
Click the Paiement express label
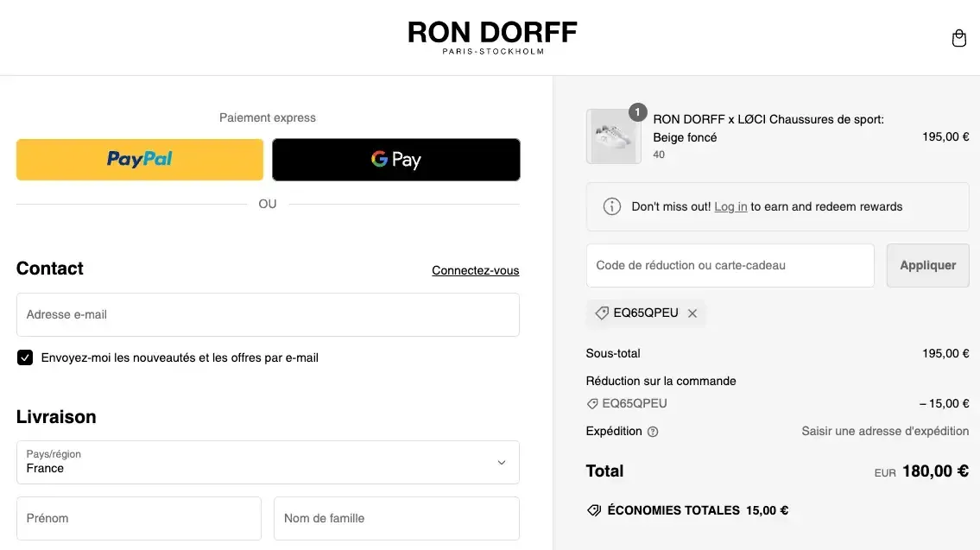tap(268, 117)
